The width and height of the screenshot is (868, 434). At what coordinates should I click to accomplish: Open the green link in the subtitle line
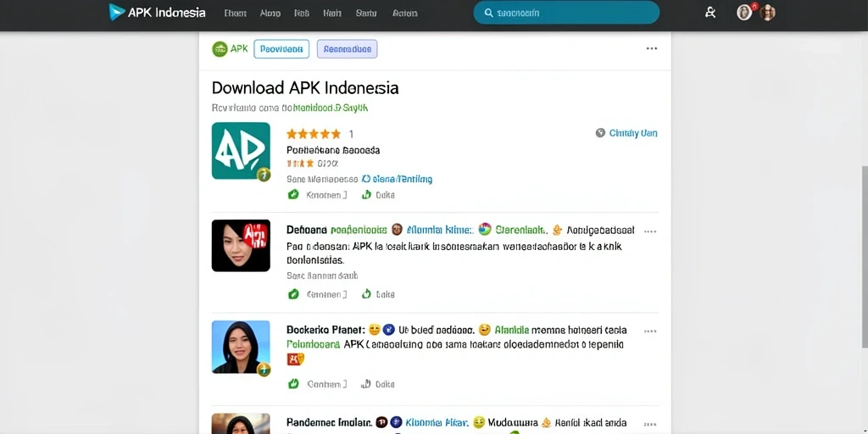(331, 108)
